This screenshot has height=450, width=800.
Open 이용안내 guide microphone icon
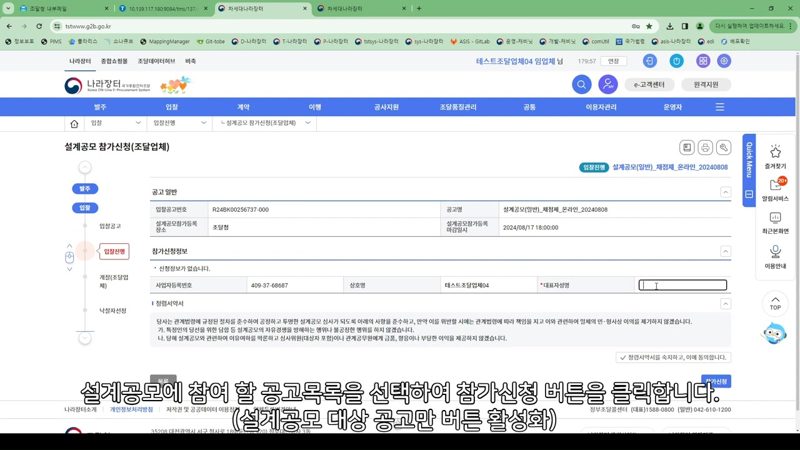pyautogui.click(x=775, y=257)
